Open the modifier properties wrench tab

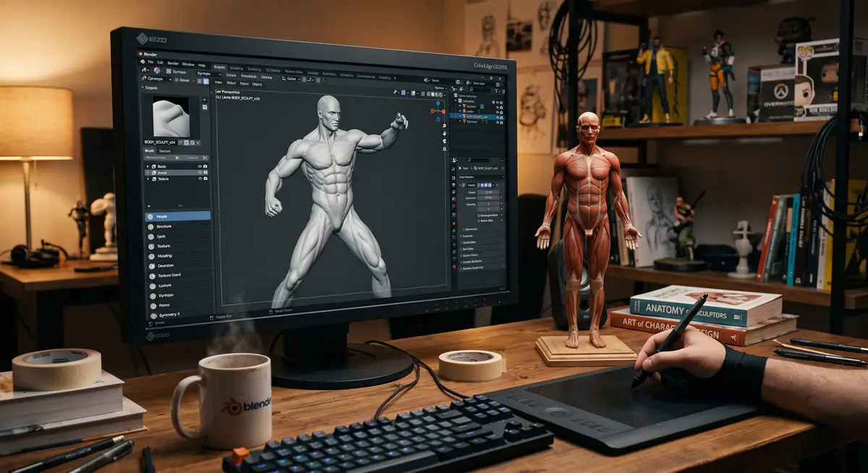pos(454,231)
